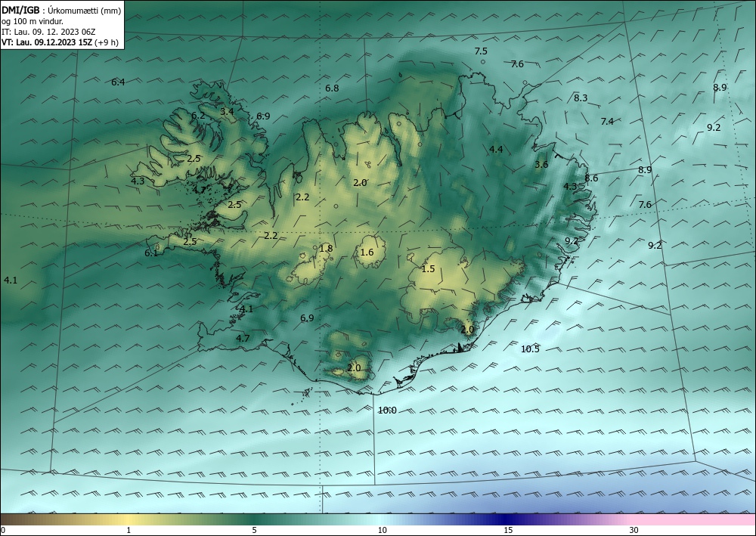Pick the dark navy section of the colorbar
The height and width of the screenshot is (536, 756).
[x=507, y=519]
